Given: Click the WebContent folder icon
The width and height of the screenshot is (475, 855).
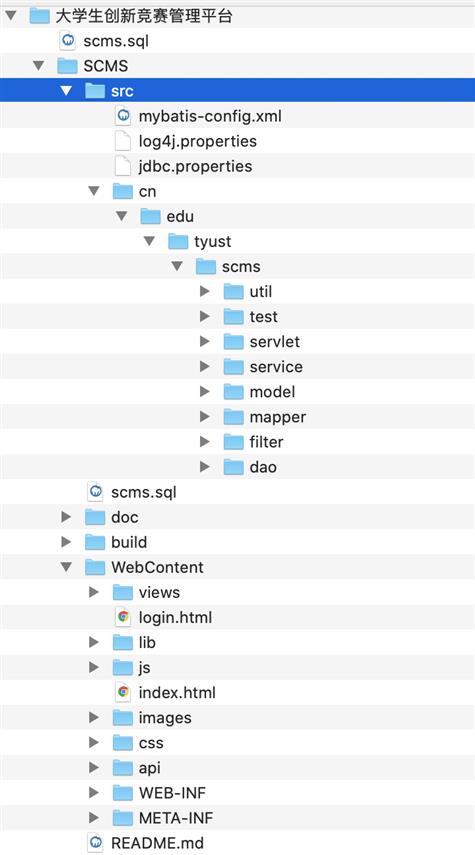Looking at the screenshot, I should [x=95, y=567].
